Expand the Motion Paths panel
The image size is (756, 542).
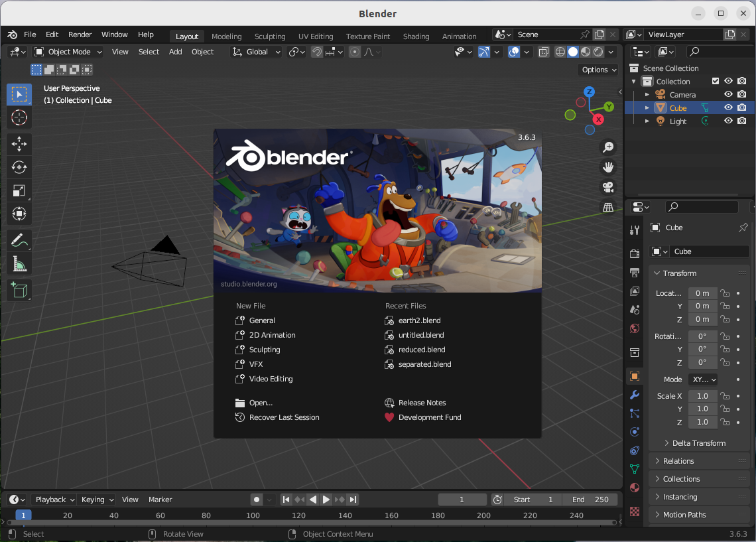[x=700, y=515]
